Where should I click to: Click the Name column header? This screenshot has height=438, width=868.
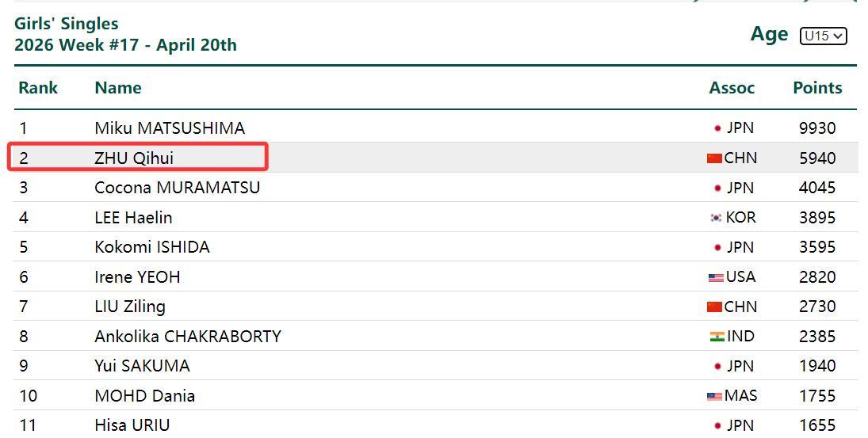(x=117, y=88)
